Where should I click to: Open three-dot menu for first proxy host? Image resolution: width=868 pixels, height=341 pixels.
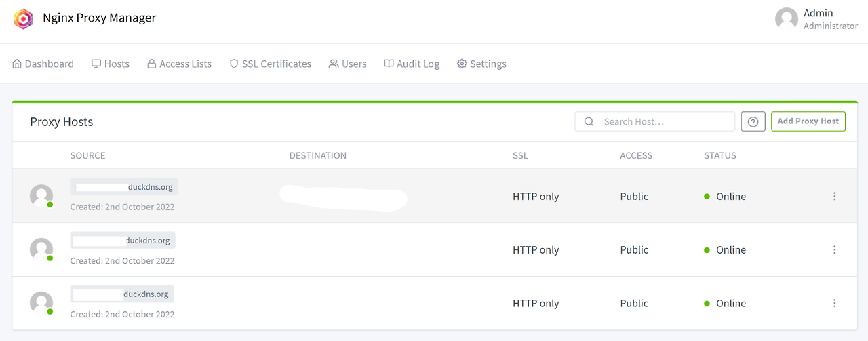(834, 196)
